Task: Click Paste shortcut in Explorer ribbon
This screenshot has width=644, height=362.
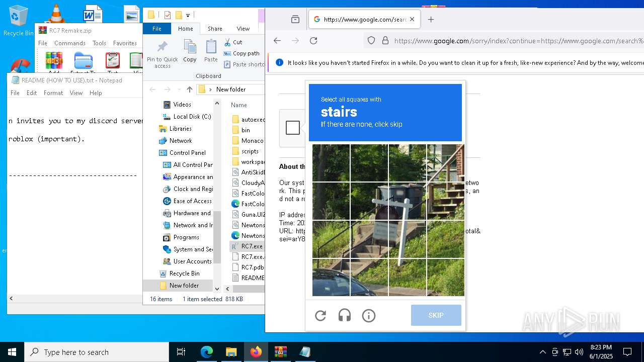Action: coord(244,64)
